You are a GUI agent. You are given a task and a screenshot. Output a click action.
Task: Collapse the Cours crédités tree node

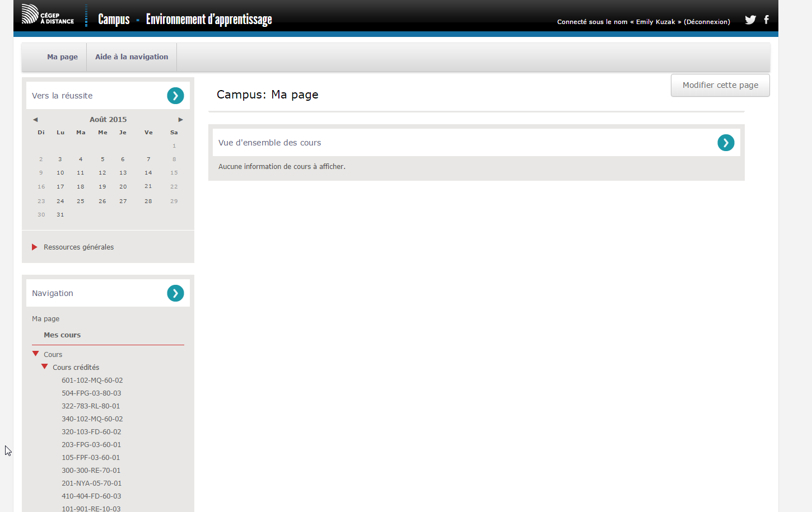pyautogui.click(x=45, y=367)
